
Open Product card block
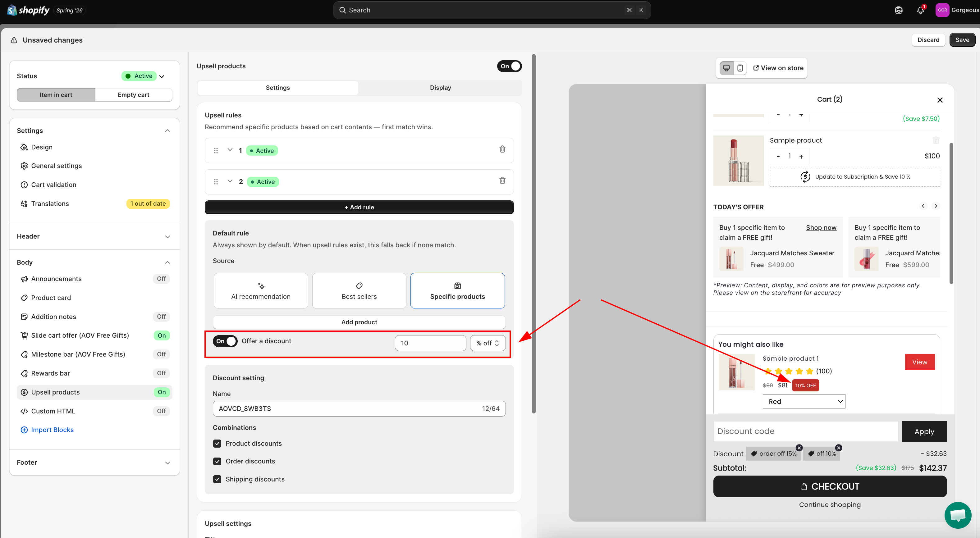point(94,298)
